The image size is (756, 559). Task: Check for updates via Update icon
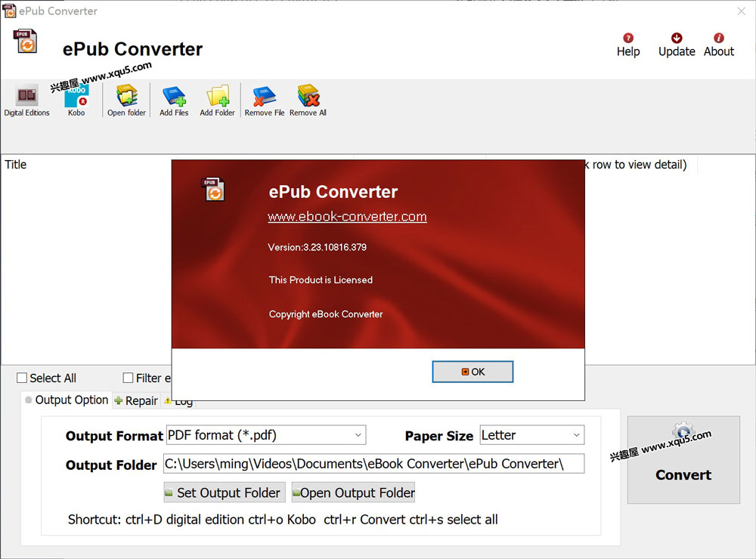click(677, 45)
